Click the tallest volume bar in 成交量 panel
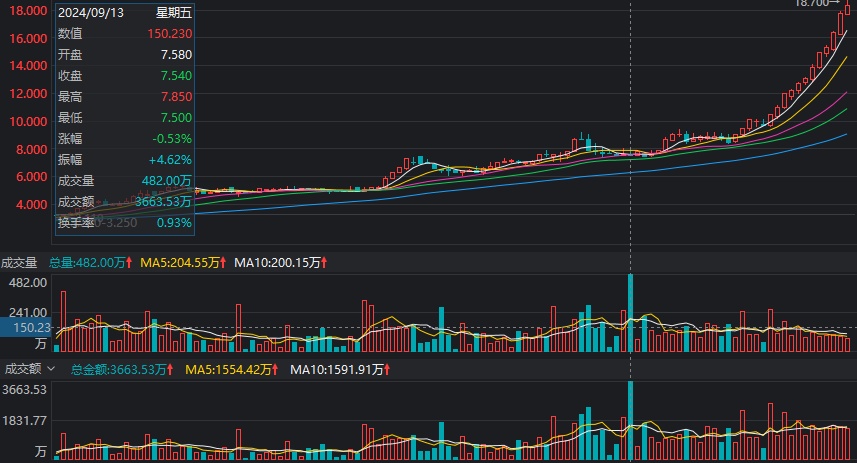 pyautogui.click(x=630, y=312)
